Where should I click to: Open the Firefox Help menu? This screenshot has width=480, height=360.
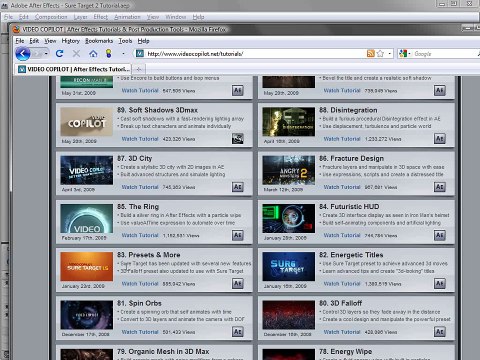(x=143, y=41)
